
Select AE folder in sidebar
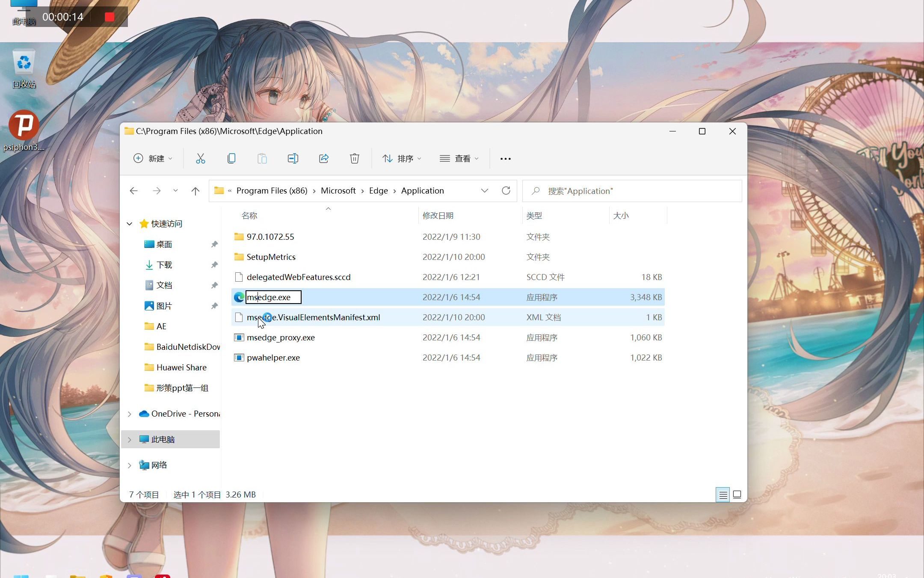[x=161, y=326]
